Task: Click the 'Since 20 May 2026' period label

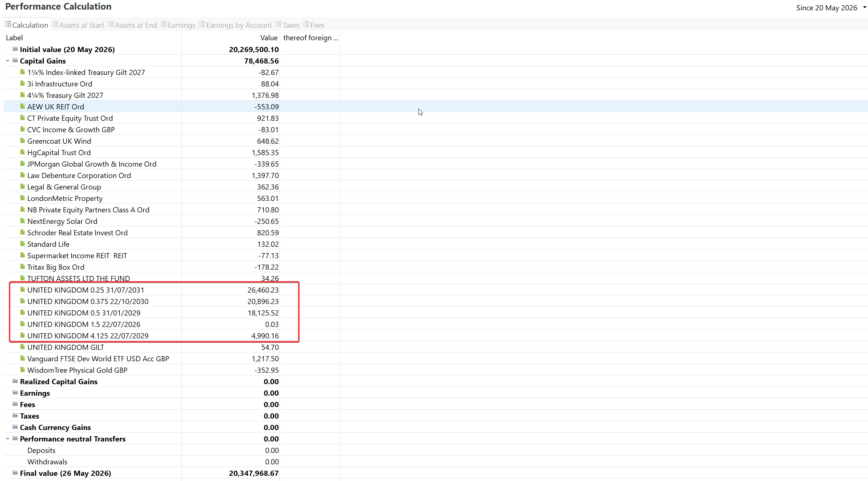Action: tap(826, 8)
